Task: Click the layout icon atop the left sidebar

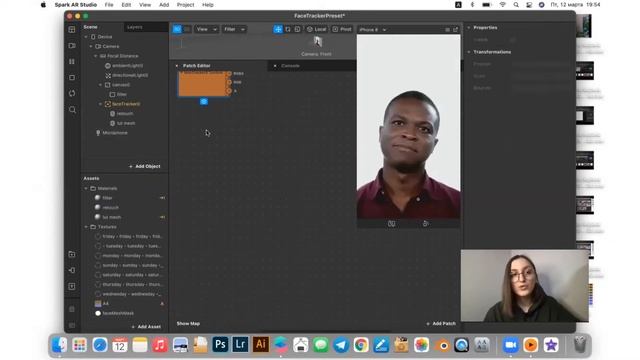Action: 72,29
